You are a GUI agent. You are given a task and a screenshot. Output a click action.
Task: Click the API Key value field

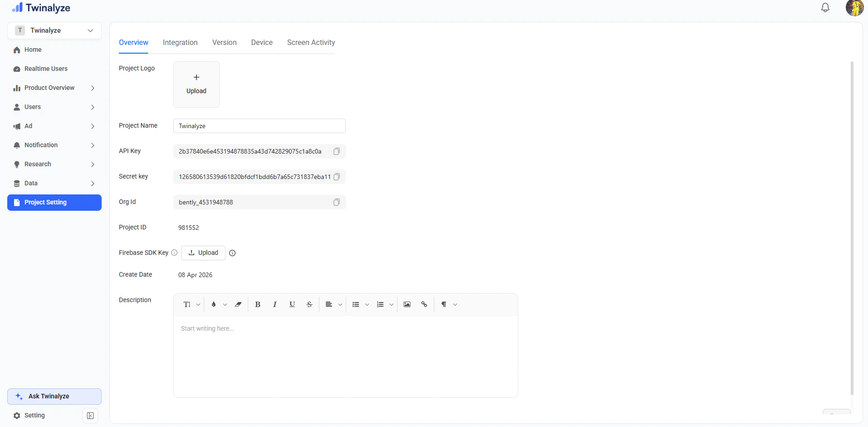260,151
